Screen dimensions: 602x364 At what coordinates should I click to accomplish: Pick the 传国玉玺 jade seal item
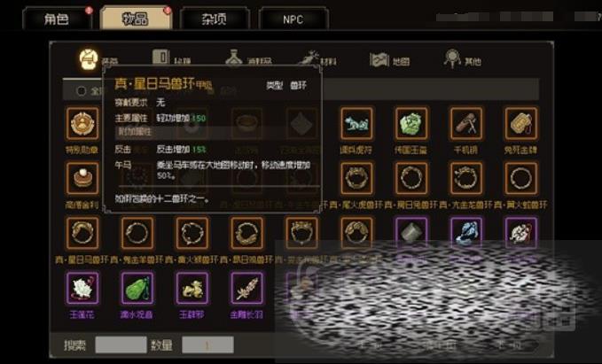410,123
